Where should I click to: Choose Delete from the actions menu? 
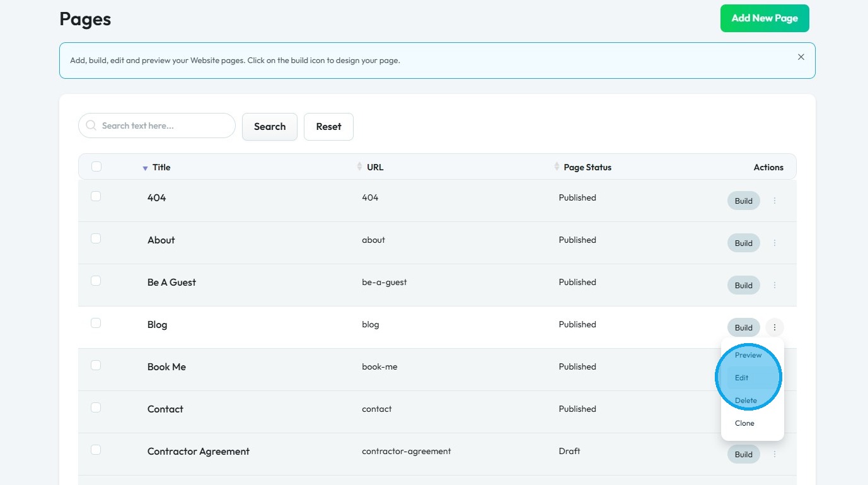746,400
